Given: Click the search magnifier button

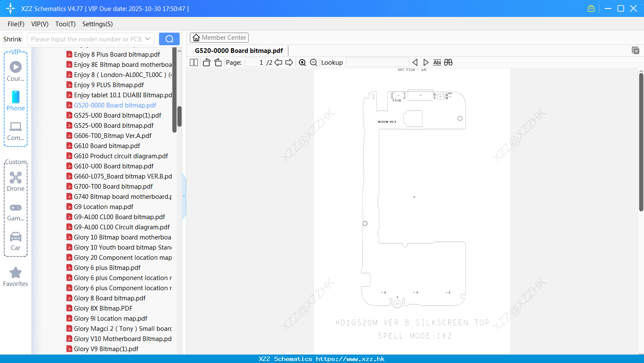Looking at the screenshot, I should (x=169, y=39).
